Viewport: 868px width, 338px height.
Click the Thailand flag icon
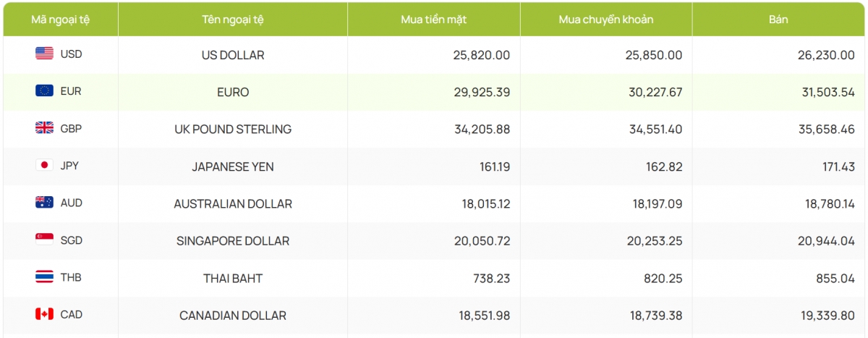[x=44, y=276]
